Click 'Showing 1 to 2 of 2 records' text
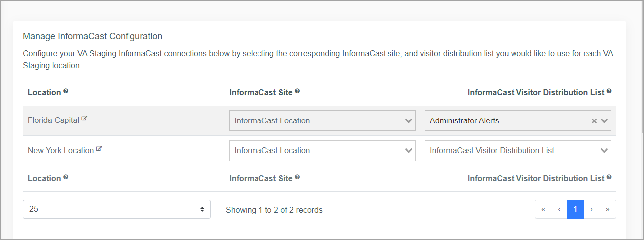Screen dimensions: 644x240 click(274, 210)
